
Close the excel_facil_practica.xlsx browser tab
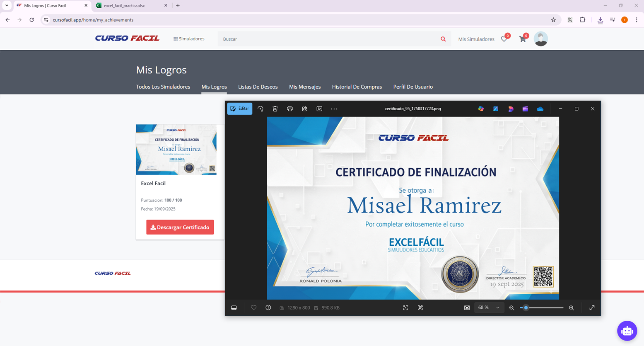[x=166, y=6]
